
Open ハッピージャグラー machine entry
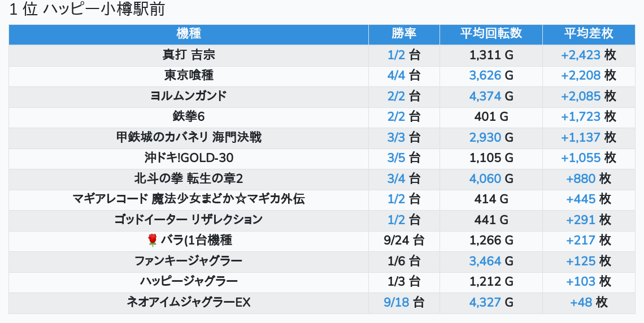pyautogui.click(x=189, y=281)
